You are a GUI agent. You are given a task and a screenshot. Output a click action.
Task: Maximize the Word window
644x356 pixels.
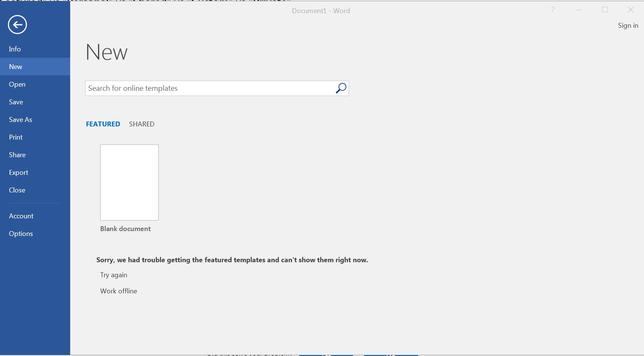pyautogui.click(x=605, y=10)
